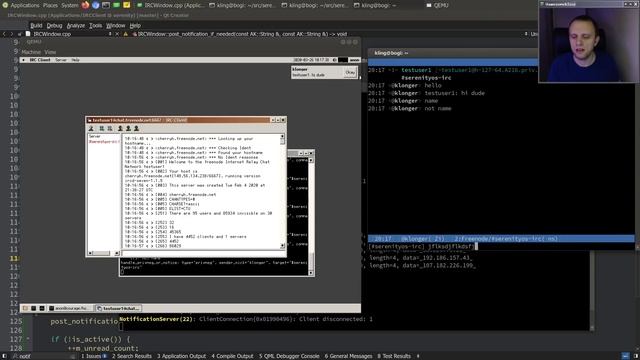Select Server in IRC window list
The image size is (640, 360).
95,136
